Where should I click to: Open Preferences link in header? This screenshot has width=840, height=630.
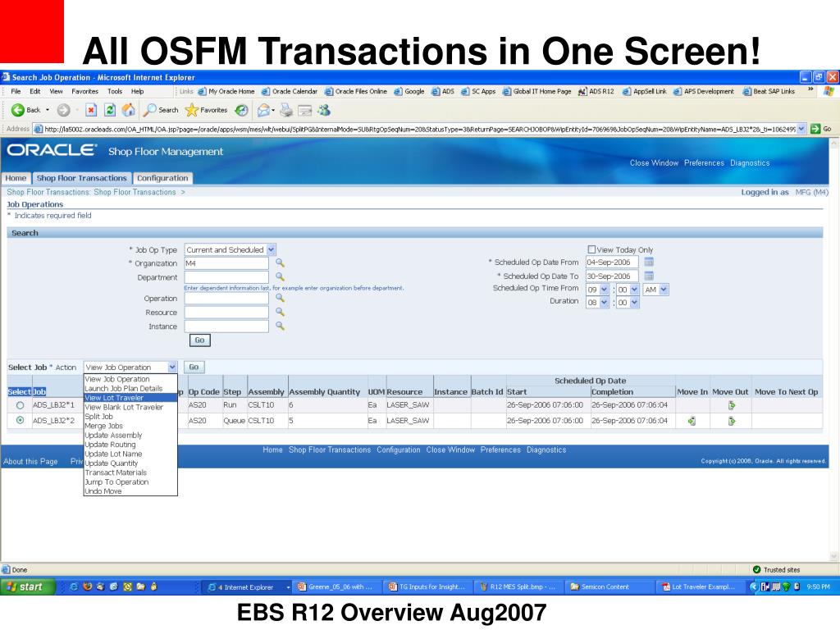(704, 163)
